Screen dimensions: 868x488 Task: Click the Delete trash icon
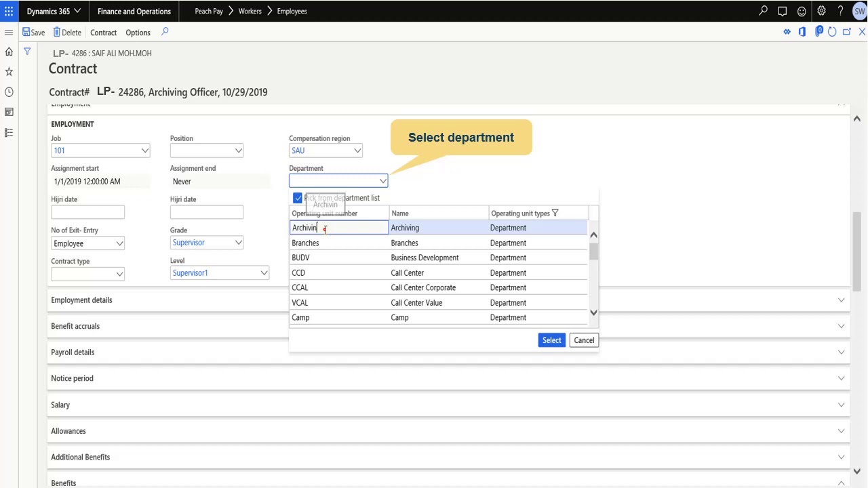pos(57,32)
